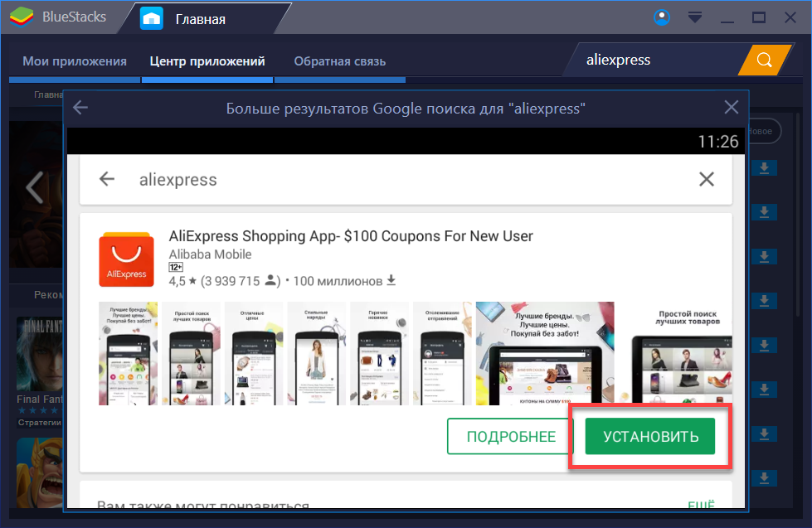The image size is (812, 528).
Task: Click the eighth download icon in right list
Action: tap(764, 477)
